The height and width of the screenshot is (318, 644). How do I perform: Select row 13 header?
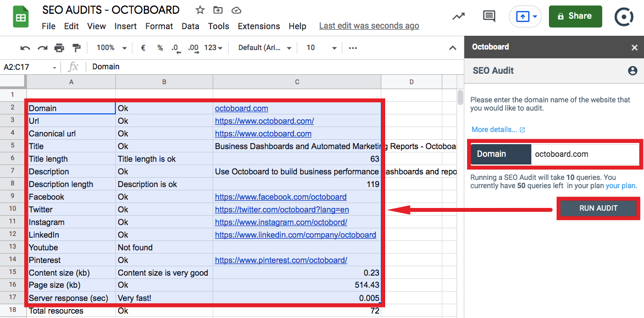[13, 248]
